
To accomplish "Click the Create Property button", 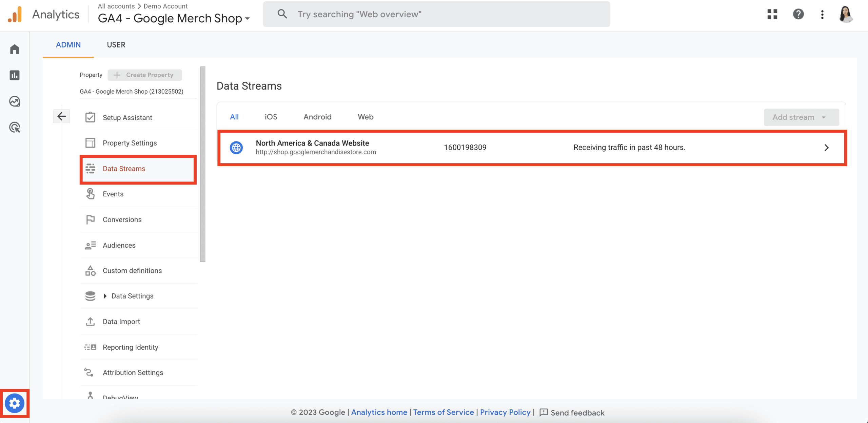I will (x=145, y=75).
